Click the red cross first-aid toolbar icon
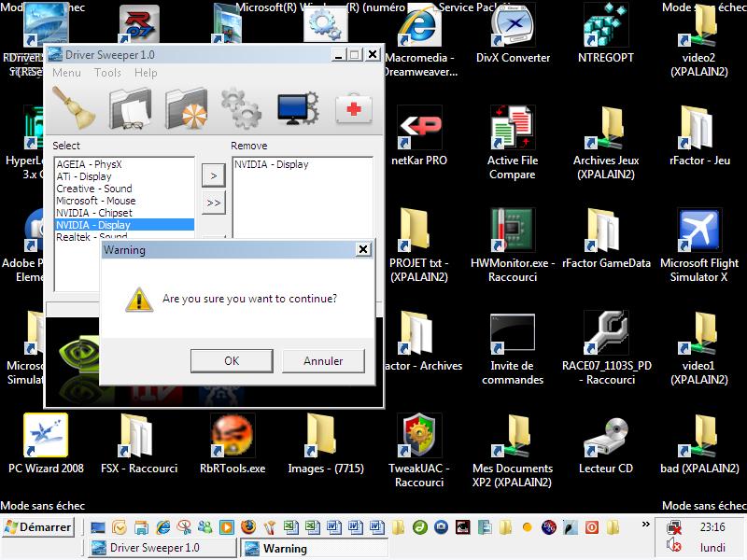The width and height of the screenshot is (747, 560). pyautogui.click(x=354, y=109)
